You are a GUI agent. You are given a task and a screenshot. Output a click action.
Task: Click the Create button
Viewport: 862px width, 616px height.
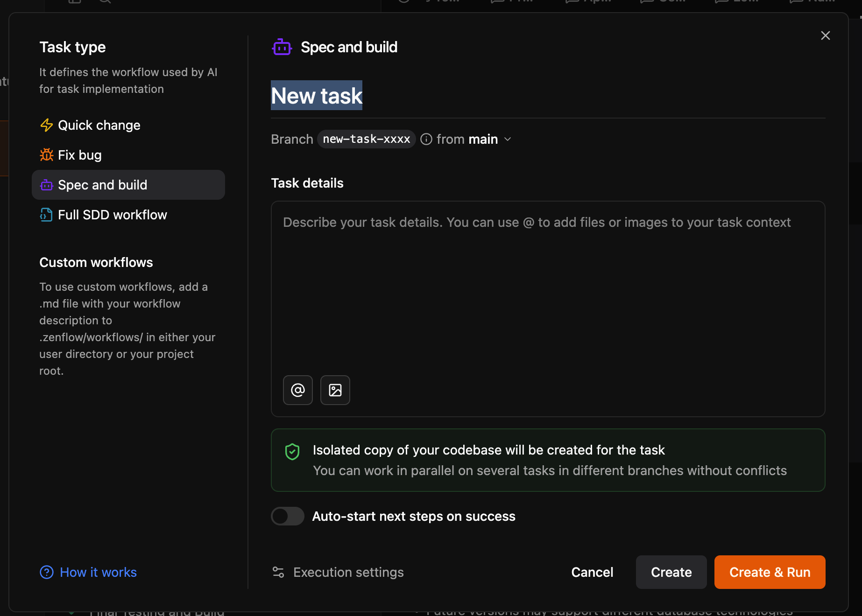coord(671,572)
